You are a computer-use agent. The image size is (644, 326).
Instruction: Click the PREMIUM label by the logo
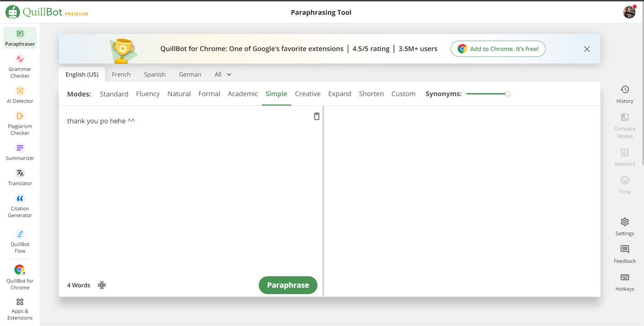(x=77, y=14)
